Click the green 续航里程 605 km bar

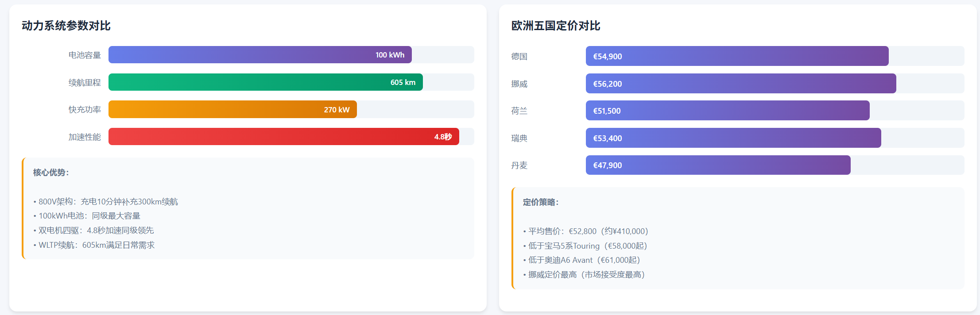pyautogui.click(x=265, y=82)
